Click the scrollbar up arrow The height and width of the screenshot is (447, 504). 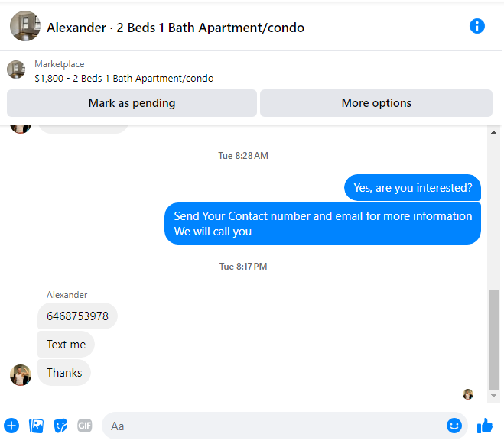point(493,132)
